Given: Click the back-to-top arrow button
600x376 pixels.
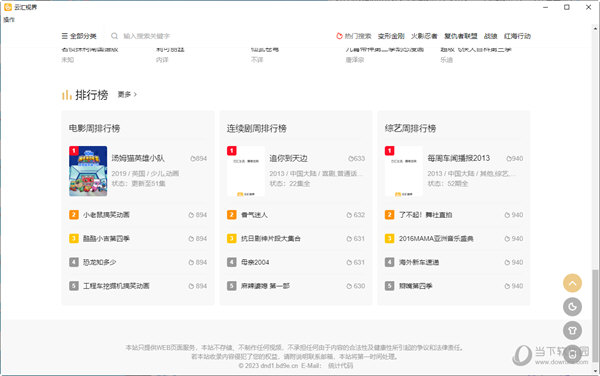Looking at the screenshot, I should (572, 283).
